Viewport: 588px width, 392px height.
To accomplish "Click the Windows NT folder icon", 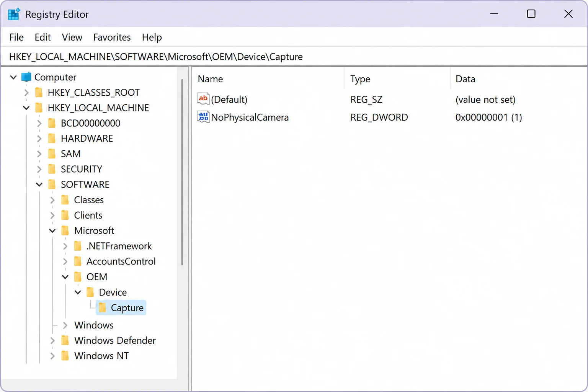I will coord(65,356).
